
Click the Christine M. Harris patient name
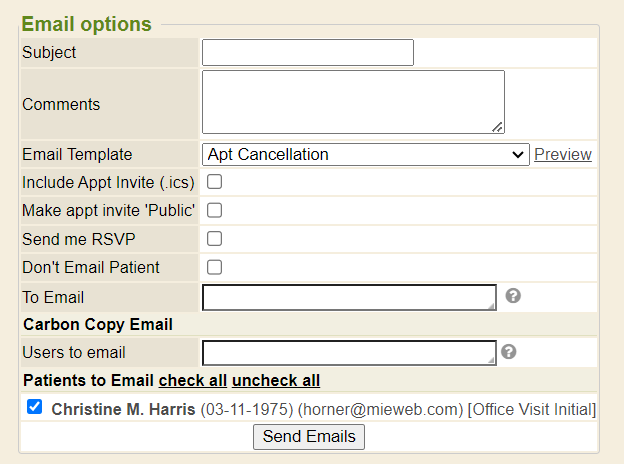(123, 409)
